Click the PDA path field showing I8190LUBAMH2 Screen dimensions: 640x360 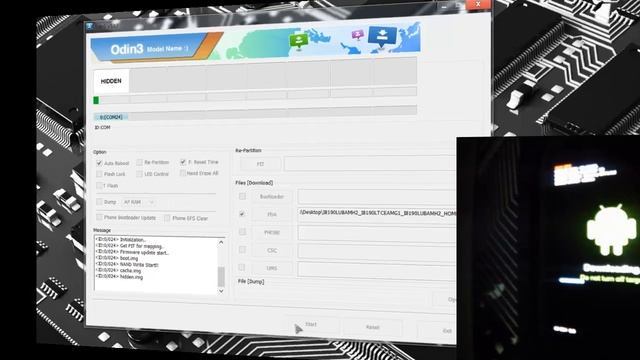[x=377, y=214]
